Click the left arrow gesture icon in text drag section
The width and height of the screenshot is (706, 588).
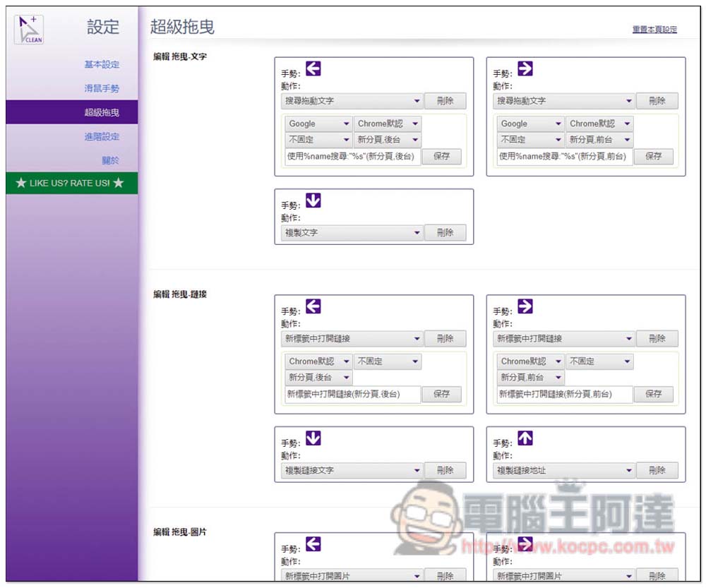pyautogui.click(x=313, y=68)
